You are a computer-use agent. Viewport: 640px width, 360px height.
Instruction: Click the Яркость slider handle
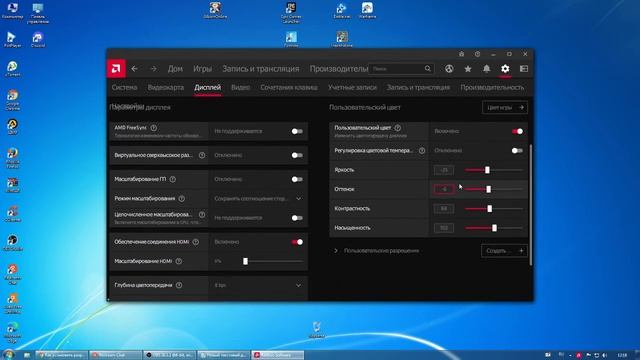[x=487, y=170]
